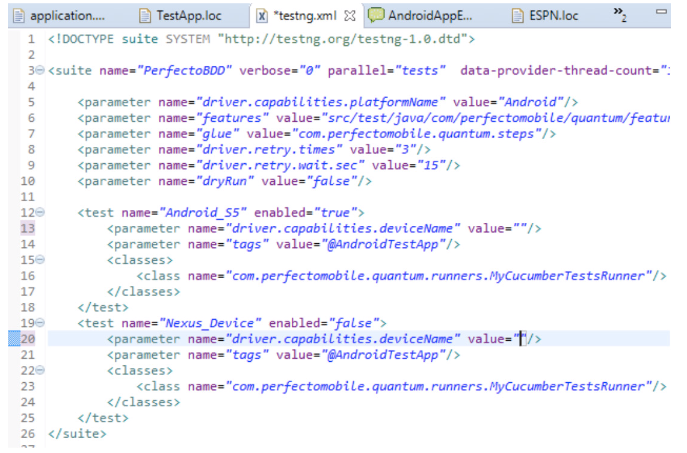The image size is (687, 453).
Task: Click the "@AndroidTestApp" tag on line 21
Action: (x=383, y=354)
